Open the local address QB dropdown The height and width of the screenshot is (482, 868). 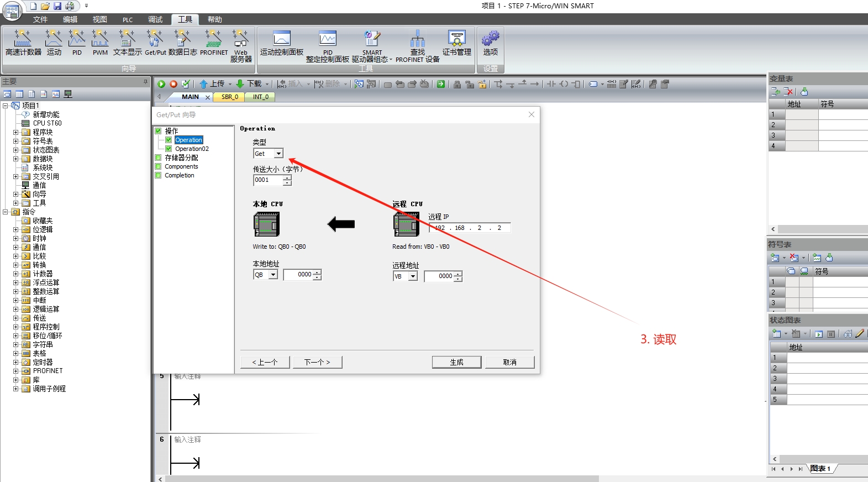tap(273, 275)
